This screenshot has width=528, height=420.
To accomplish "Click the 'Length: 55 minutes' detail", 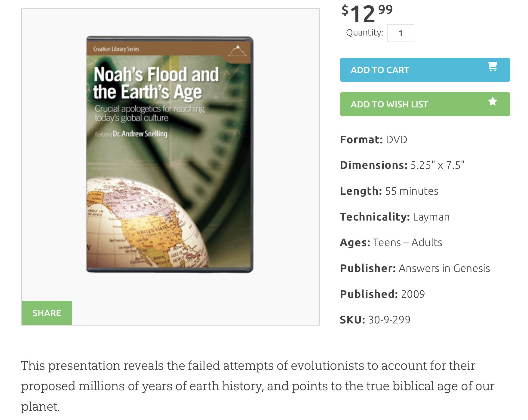I will click(x=389, y=191).
